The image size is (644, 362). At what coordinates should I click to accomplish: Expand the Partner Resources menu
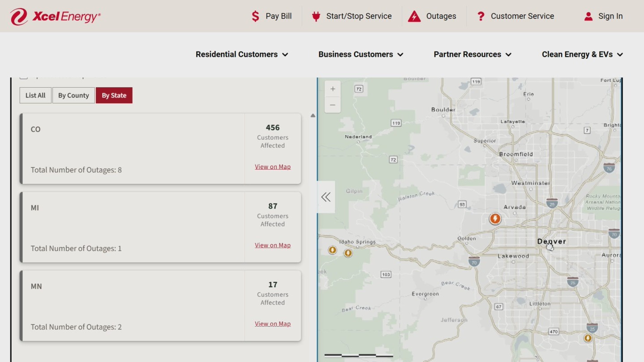pos(472,55)
